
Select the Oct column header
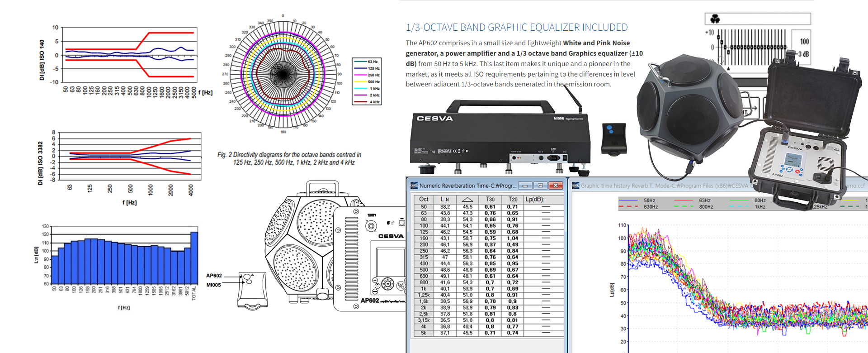pos(424,199)
